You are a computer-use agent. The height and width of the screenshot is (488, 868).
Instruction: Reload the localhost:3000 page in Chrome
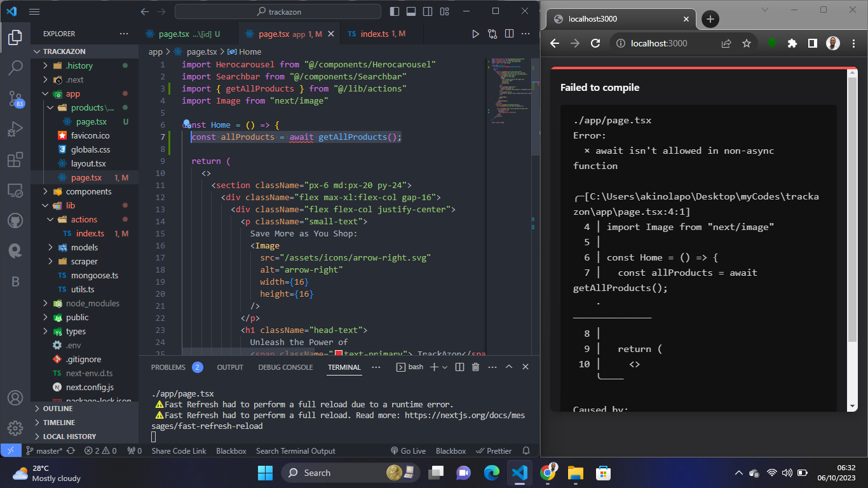(x=595, y=43)
